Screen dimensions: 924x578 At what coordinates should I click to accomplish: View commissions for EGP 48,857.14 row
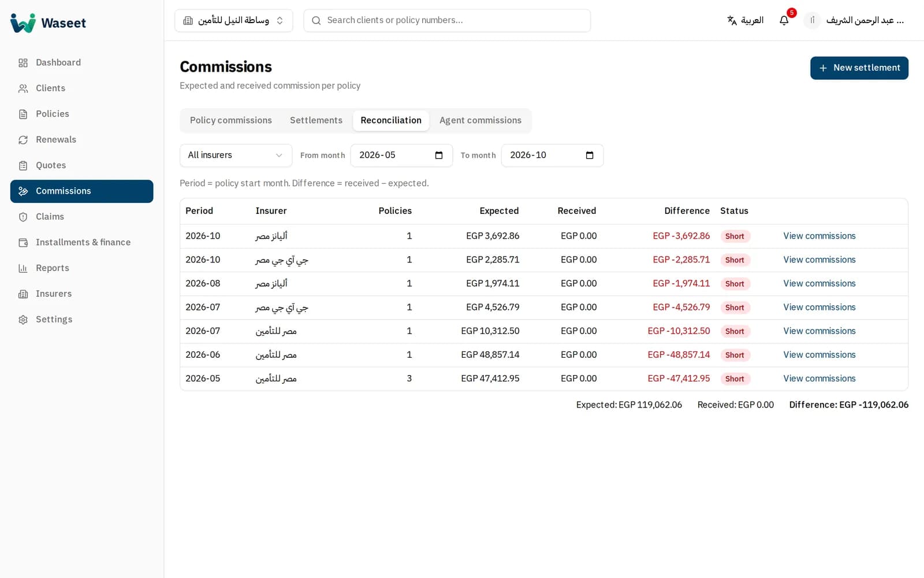tap(819, 355)
